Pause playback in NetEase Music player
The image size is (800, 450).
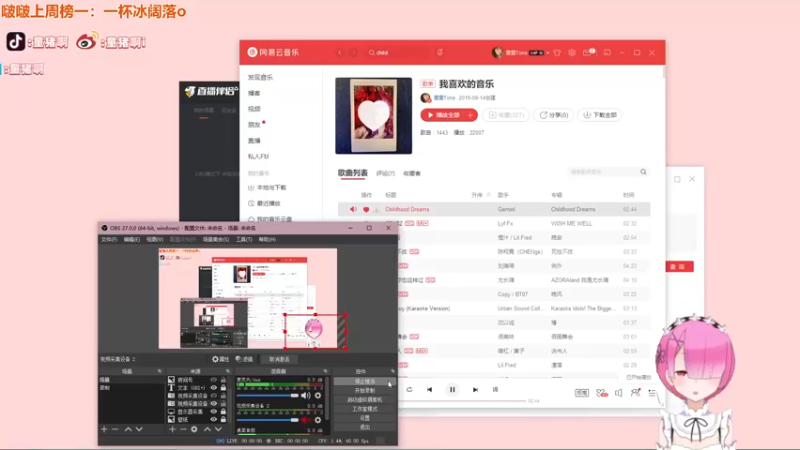pyautogui.click(x=452, y=390)
